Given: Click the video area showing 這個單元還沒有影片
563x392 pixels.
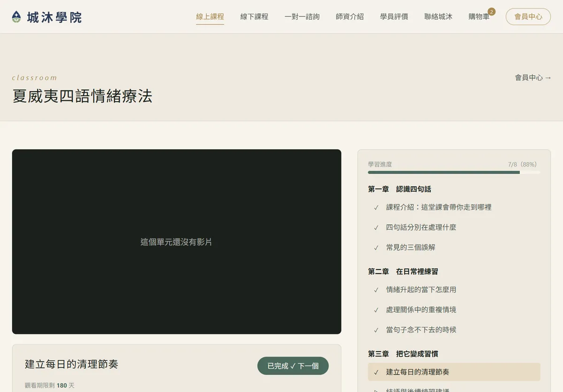Looking at the screenshot, I should (x=176, y=241).
